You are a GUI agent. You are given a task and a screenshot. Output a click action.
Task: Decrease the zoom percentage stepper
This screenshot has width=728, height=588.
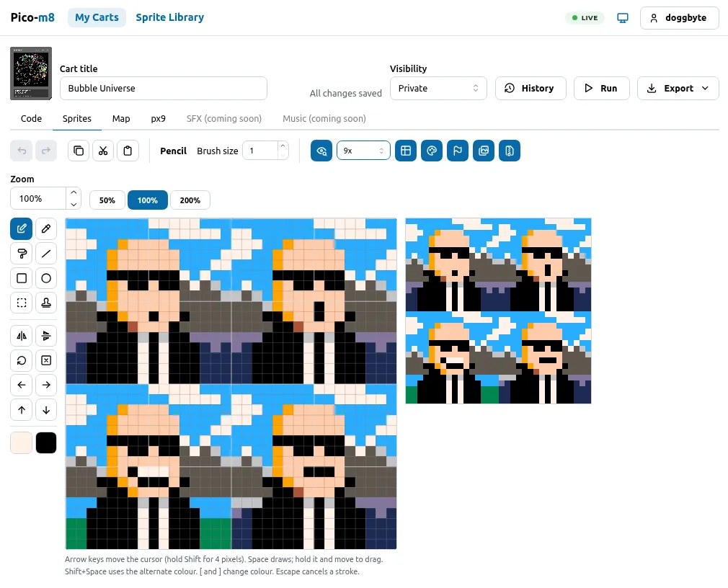(74, 204)
